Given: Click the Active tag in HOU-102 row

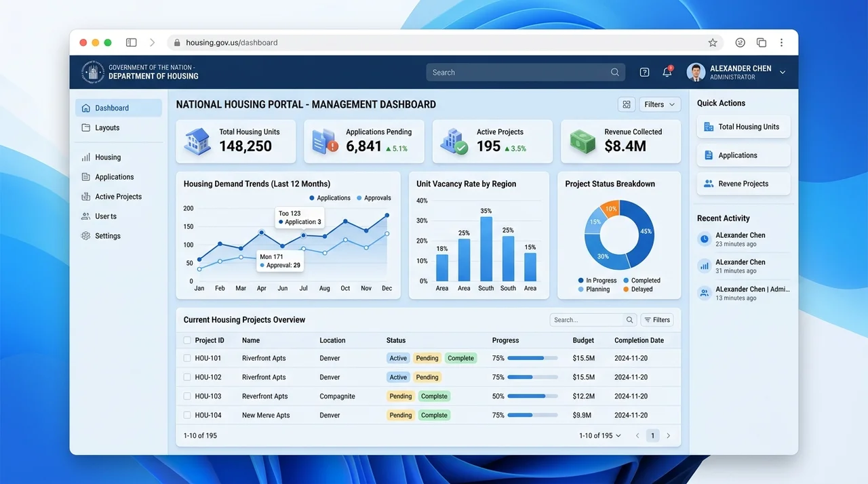Looking at the screenshot, I should point(398,377).
